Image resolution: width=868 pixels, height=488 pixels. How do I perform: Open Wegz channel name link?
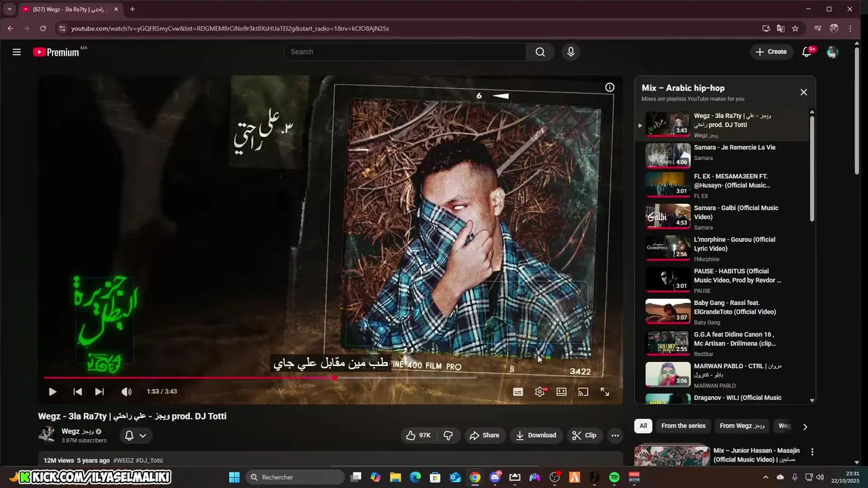(x=77, y=431)
